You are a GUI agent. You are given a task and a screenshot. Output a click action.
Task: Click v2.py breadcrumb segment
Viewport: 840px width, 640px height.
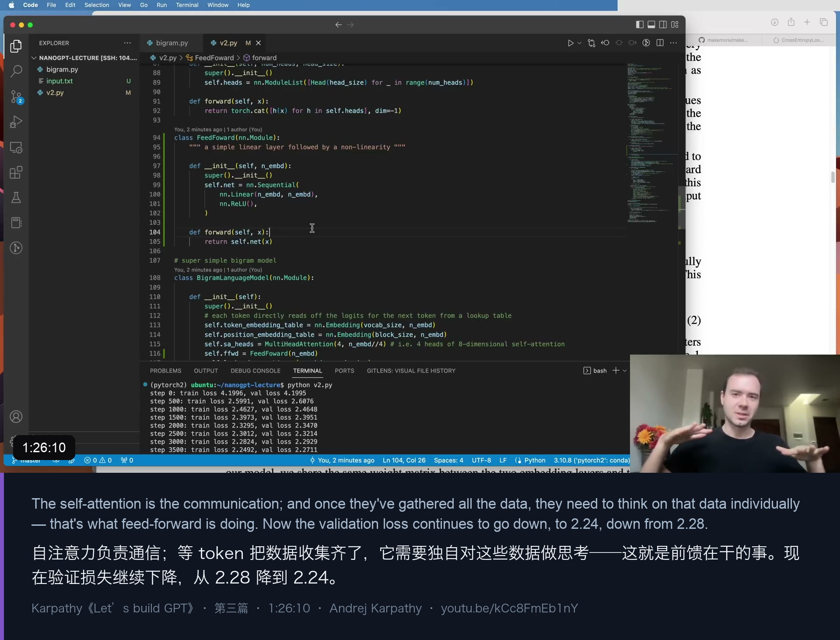(x=168, y=58)
